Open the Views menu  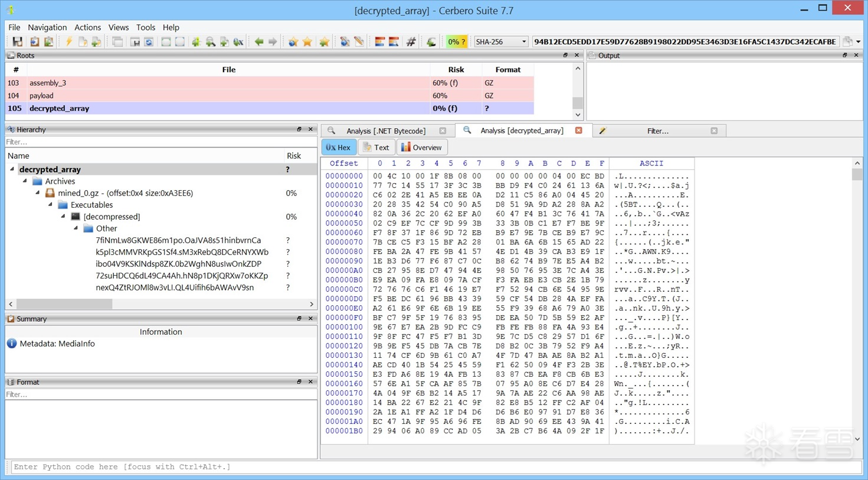coord(118,27)
